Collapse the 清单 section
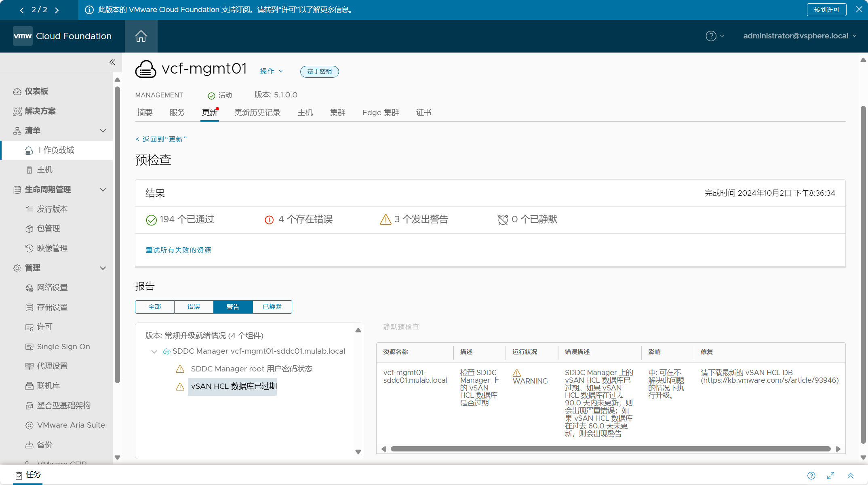The image size is (868, 485). tap(103, 131)
